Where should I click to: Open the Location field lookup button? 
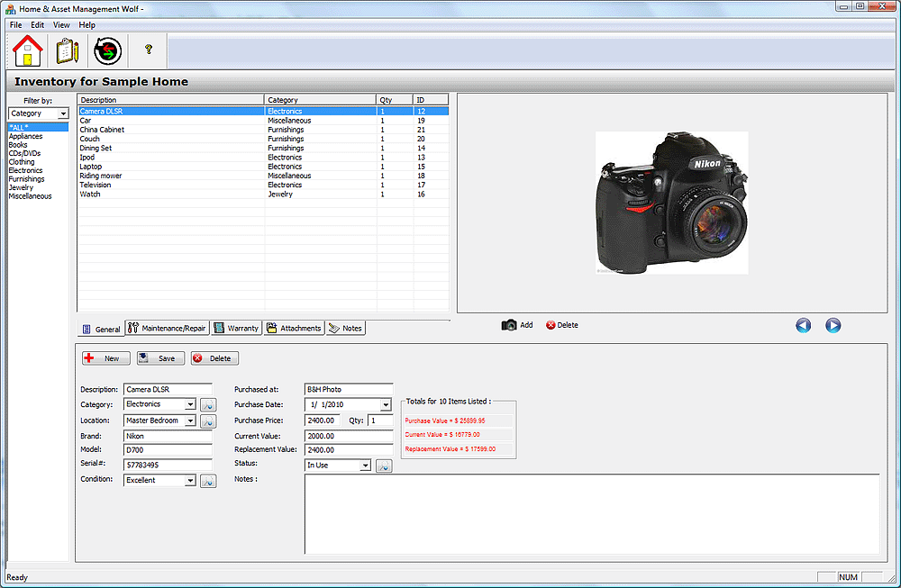[x=207, y=420]
